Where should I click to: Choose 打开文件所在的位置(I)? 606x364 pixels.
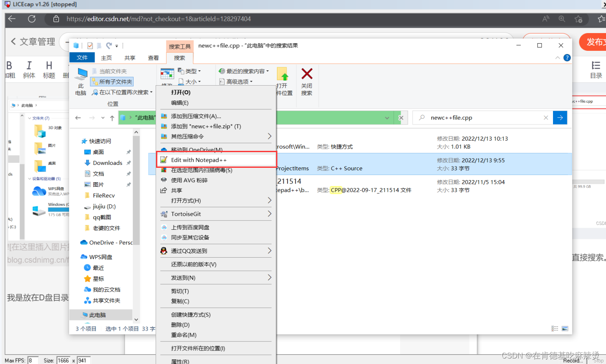click(x=216, y=348)
